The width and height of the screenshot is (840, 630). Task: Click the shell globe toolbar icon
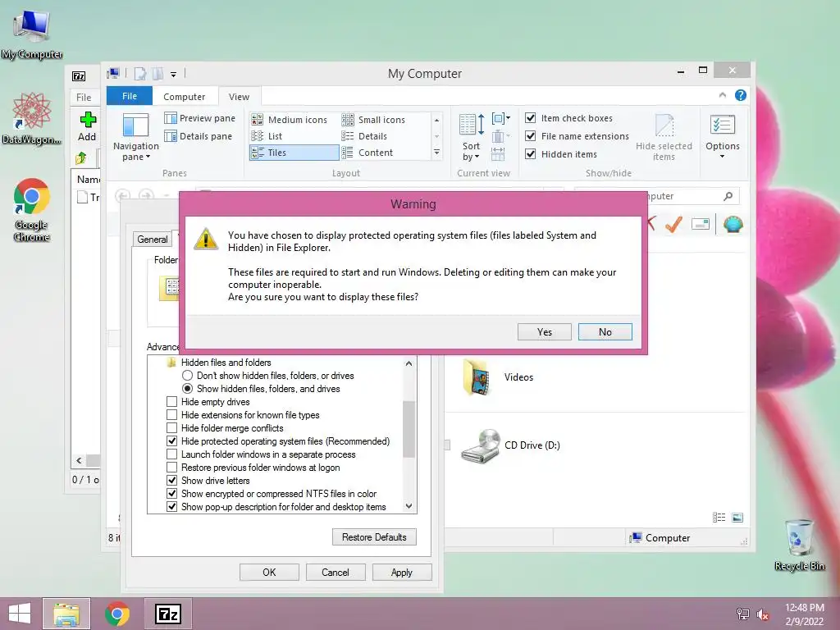733,224
